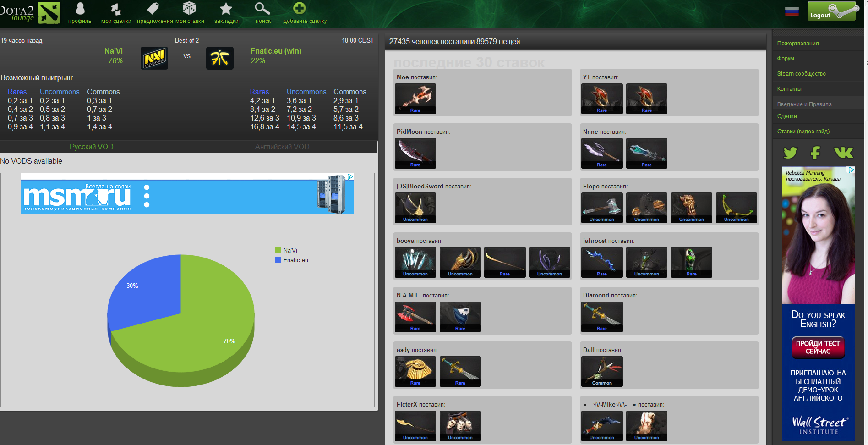Click Diamond's rare sword item
868x445 pixels.
(x=602, y=317)
